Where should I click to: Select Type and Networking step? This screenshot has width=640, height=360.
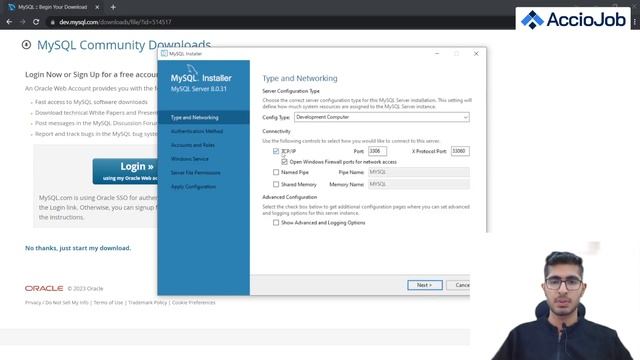(203, 118)
